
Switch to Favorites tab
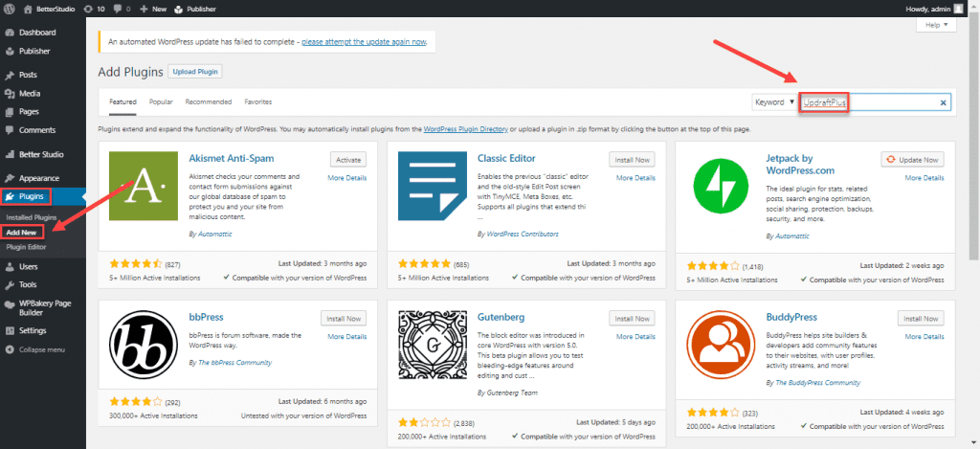(258, 101)
